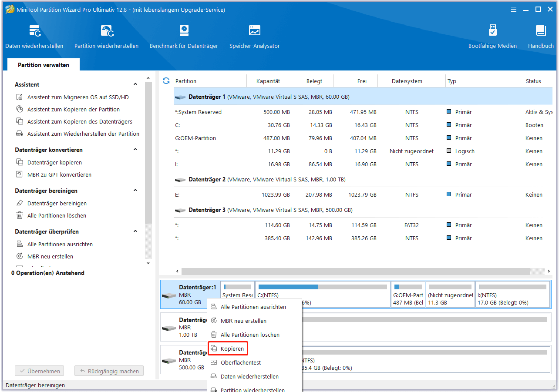Start Assistent zum Wiederherstellen der Partition
The image size is (559, 392).
tap(83, 134)
